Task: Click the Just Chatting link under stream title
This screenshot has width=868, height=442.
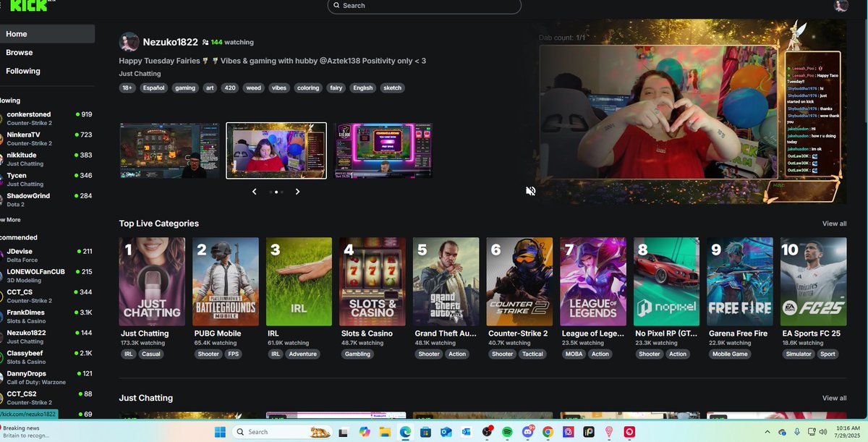Action: tap(140, 74)
